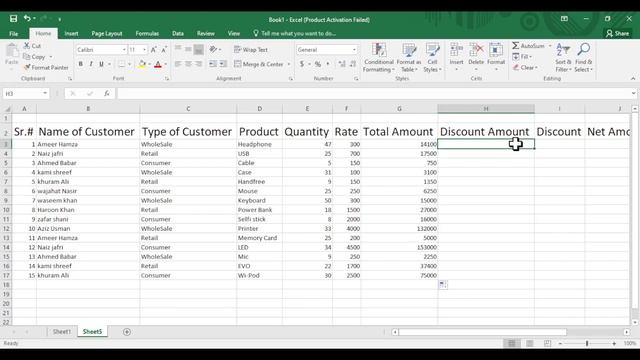Image resolution: width=640 pixels, height=360 pixels.
Task: Expand the Name Box dropdown arrow
Action: [45, 93]
